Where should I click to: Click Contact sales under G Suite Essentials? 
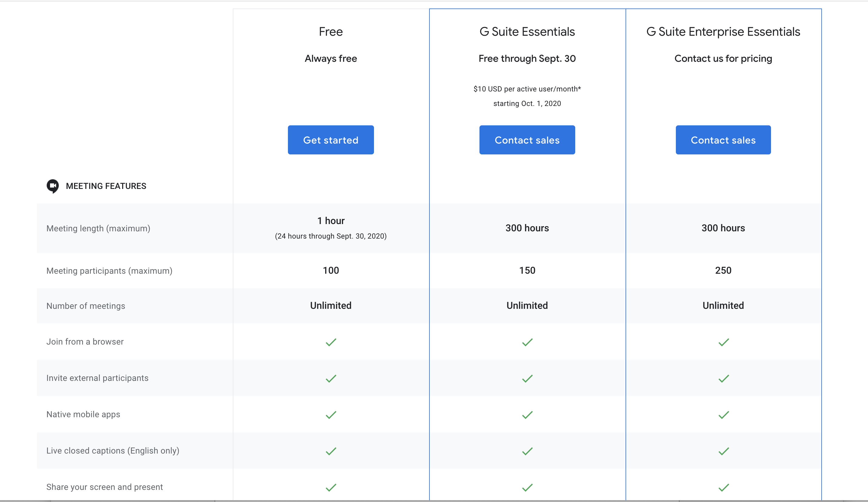pyautogui.click(x=527, y=140)
